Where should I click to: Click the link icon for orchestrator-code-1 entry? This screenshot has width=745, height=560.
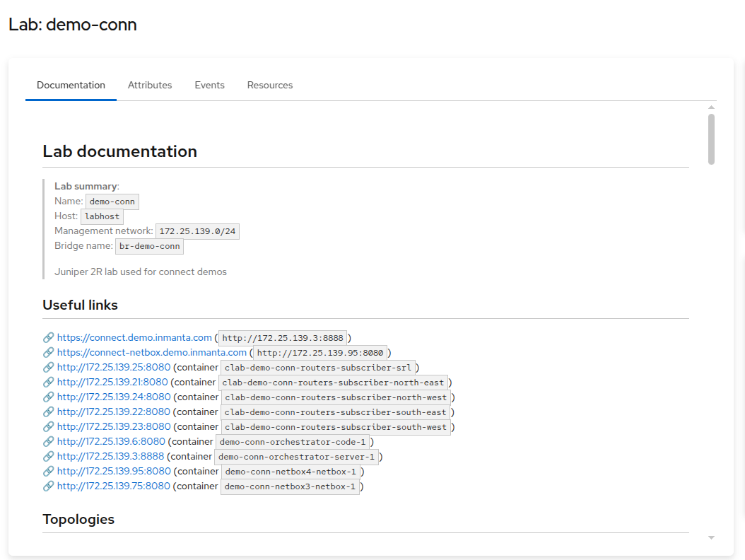[x=48, y=441]
